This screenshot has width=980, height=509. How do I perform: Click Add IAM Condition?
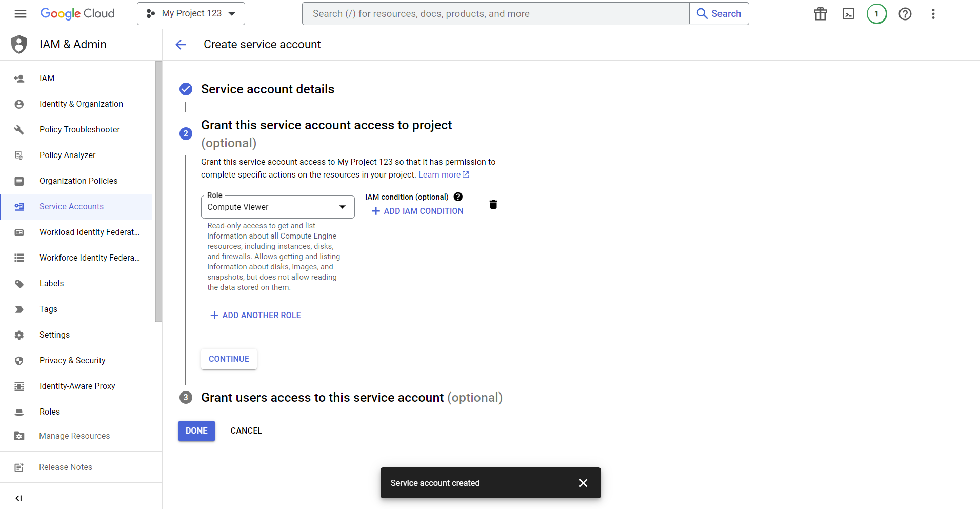(x=417, y=211)
